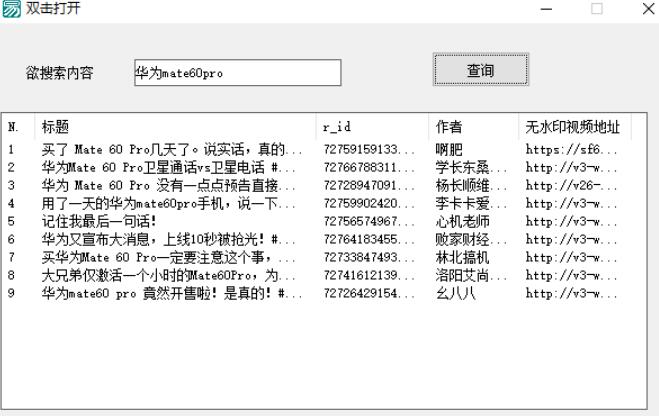Click r_id cell 72728947091
This screenshot has height=416, width=659.
coord(369,185)
